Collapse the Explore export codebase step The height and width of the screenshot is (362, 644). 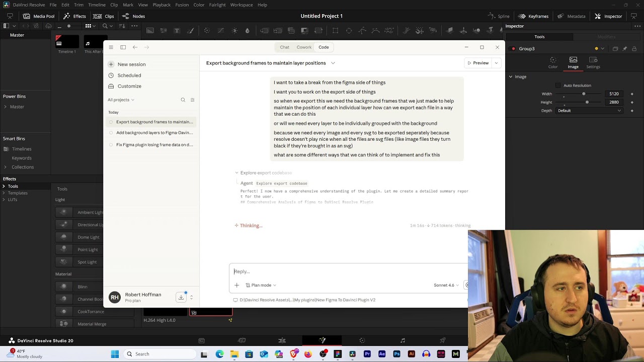(x=237, y=172)
